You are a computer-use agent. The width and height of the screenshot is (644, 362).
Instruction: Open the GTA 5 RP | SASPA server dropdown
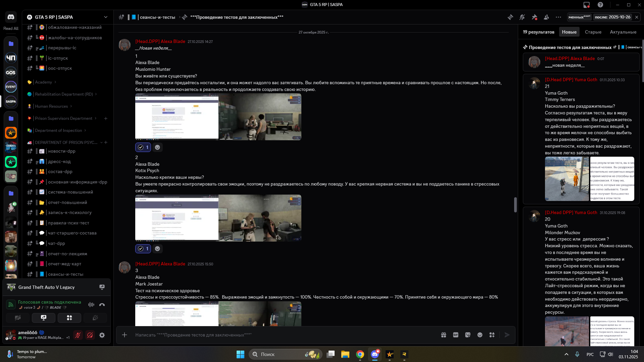(106, 17)
